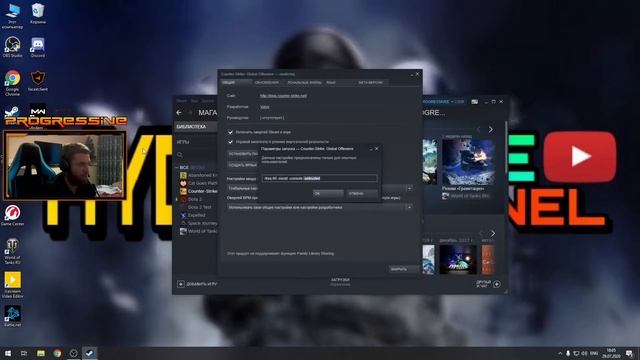Open the December 2017 game shelf thumbnail
Image resolution: width=640 pixels, height=360 pixels.
(458, 260)
